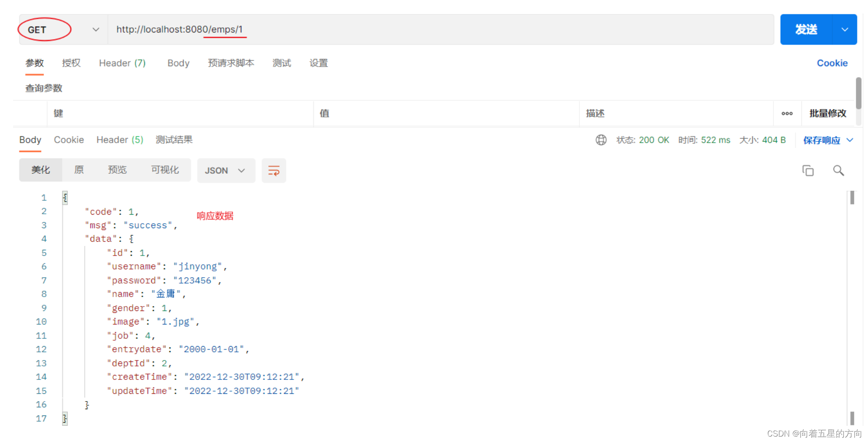The image size is (868, 442).
Task: Click the blue 发送 send button
Action: pos(806,30)
